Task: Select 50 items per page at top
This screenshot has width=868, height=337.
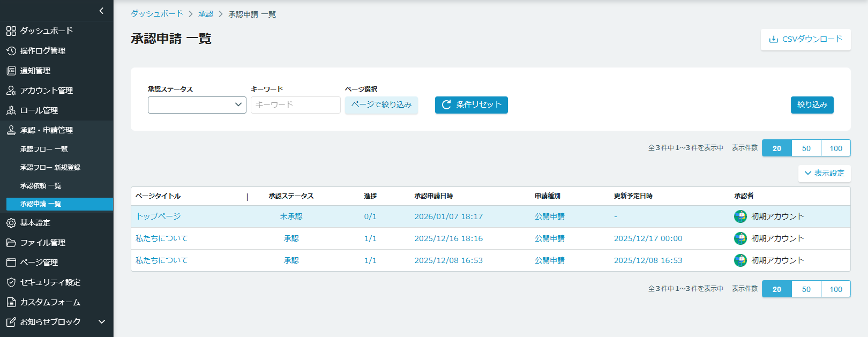Action: pyautogui.click(x=806, y=148)
